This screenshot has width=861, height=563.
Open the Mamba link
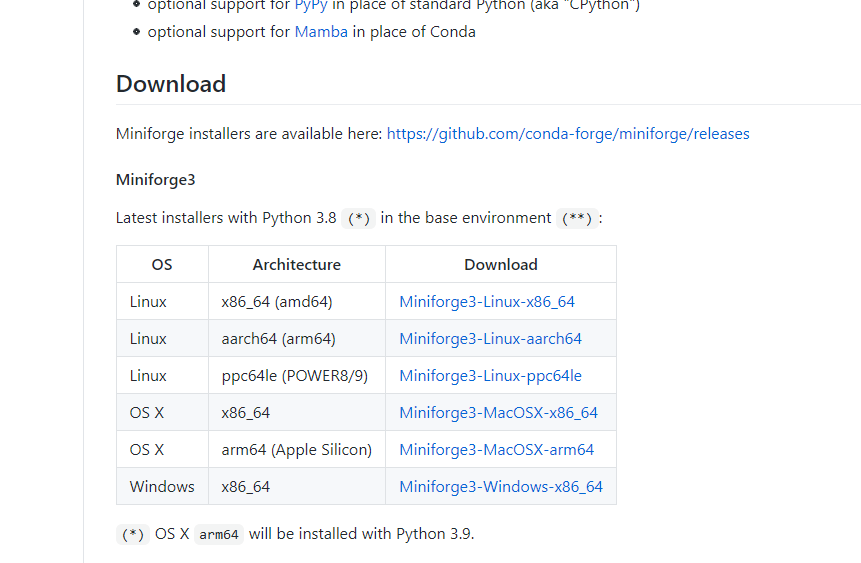(x=321, y=32)
